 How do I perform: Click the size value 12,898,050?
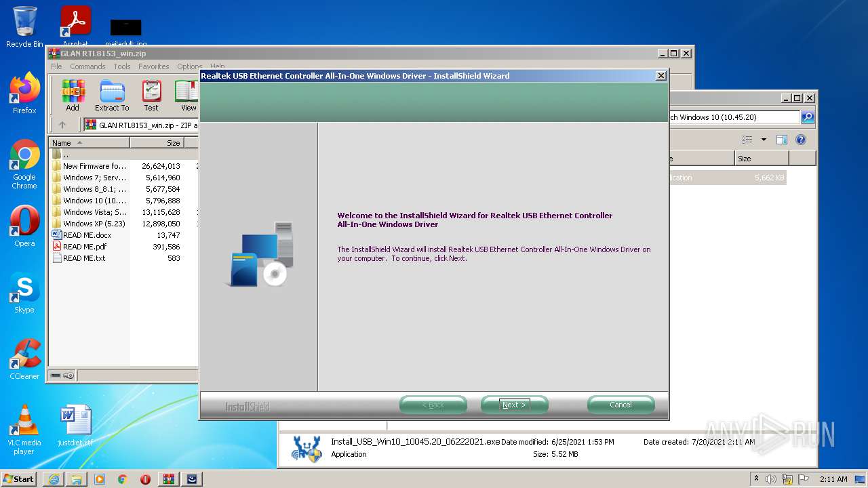pyautogui.click(x=161, y=224)
